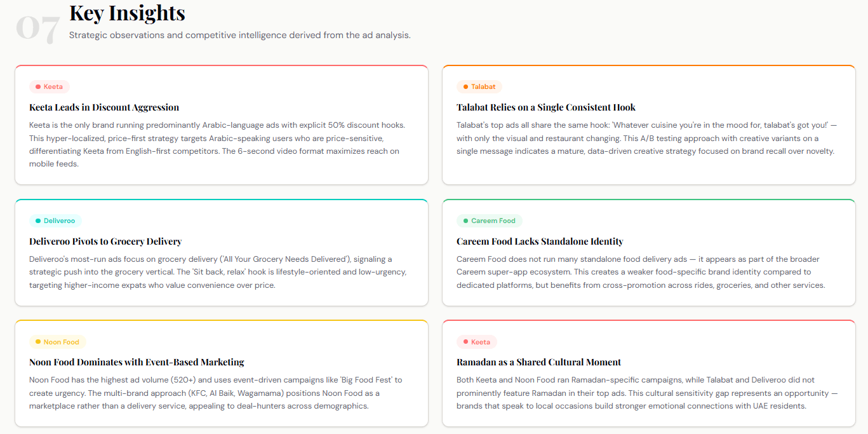This screenshot has width=868, height=434.
Task: Click the Talabat A/B testing description paragraph
Action: (645, 138)
